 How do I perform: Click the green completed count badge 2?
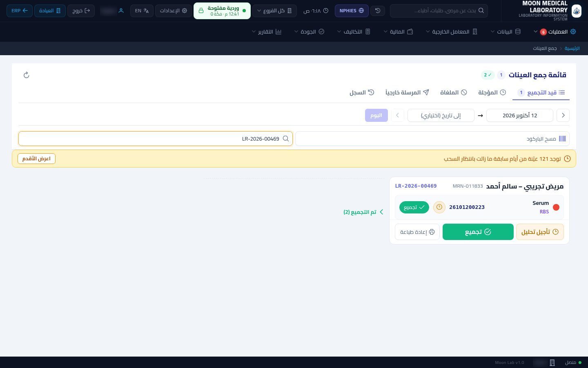point(488,75)
